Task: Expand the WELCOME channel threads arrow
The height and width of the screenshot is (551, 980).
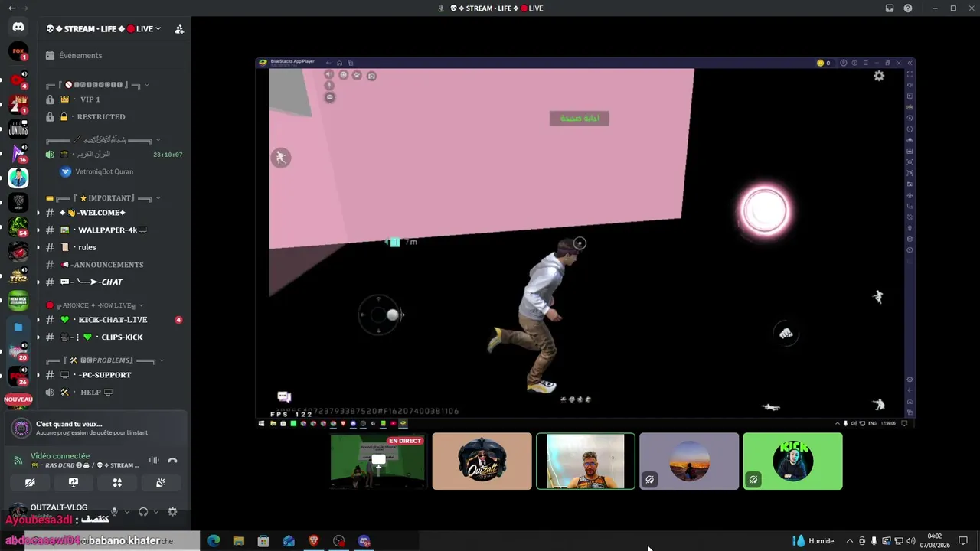Action: [38, 213]
